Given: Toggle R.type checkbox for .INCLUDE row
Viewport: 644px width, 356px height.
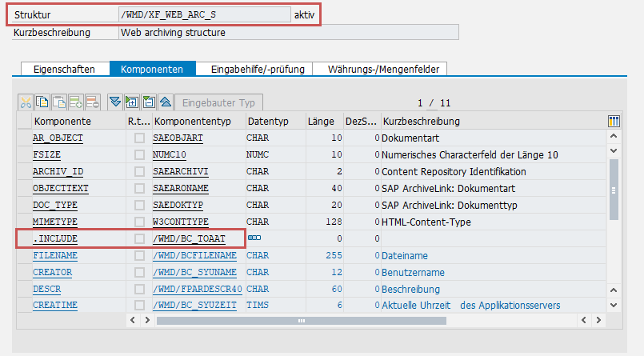Looking at the screenshot, I should (139, 238).
